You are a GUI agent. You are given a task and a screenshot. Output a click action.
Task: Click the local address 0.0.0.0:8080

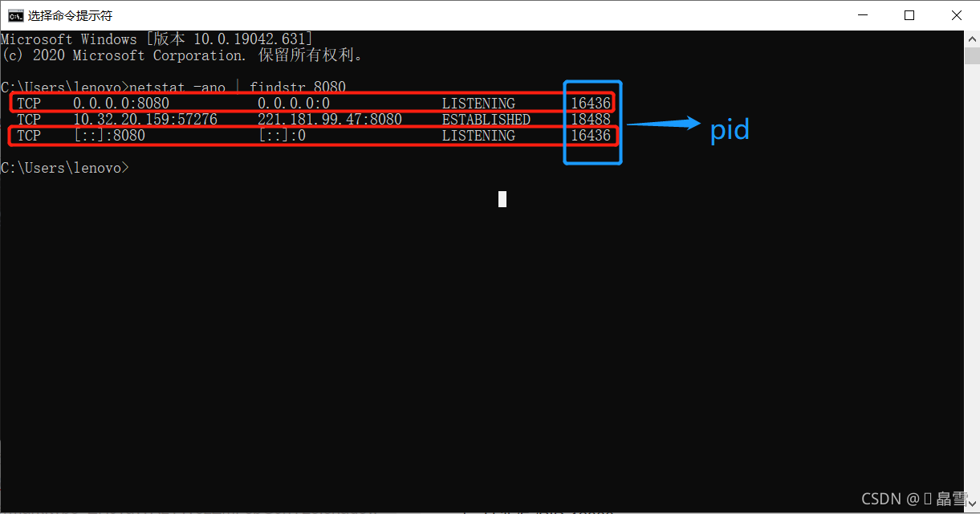(121, 104)
